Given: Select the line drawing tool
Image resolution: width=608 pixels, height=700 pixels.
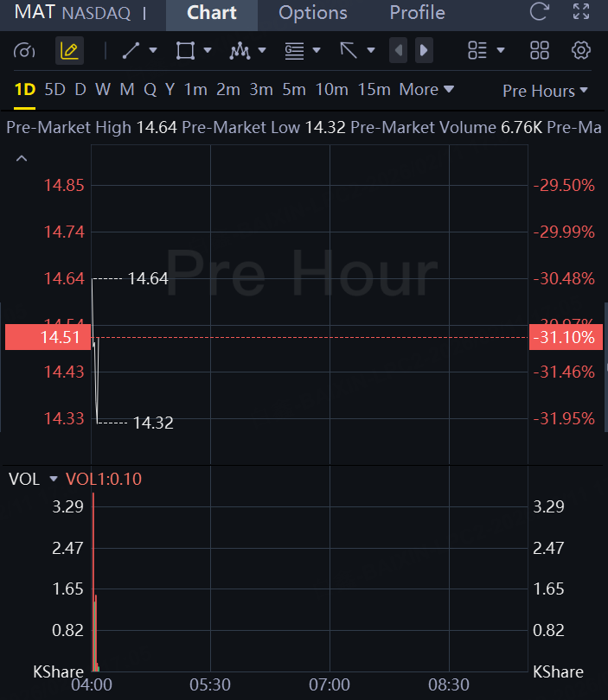Looking at the screenshot, I should click(131, 51).
